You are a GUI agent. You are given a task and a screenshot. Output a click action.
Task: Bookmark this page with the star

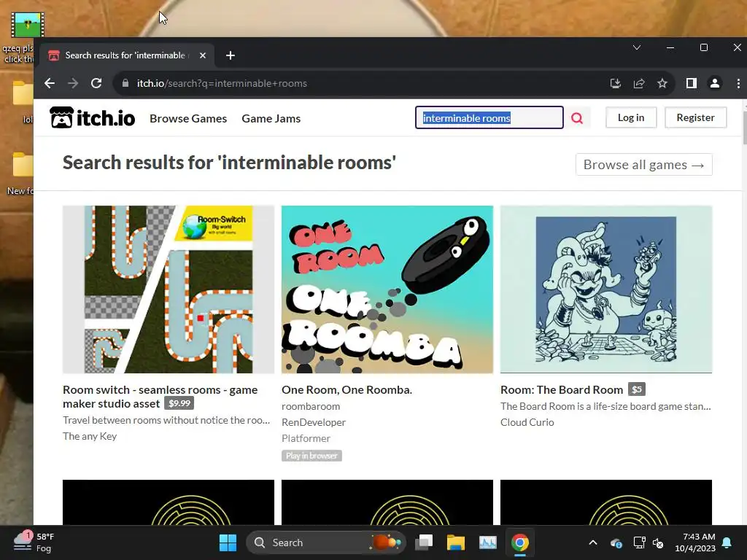pos(662,83)
